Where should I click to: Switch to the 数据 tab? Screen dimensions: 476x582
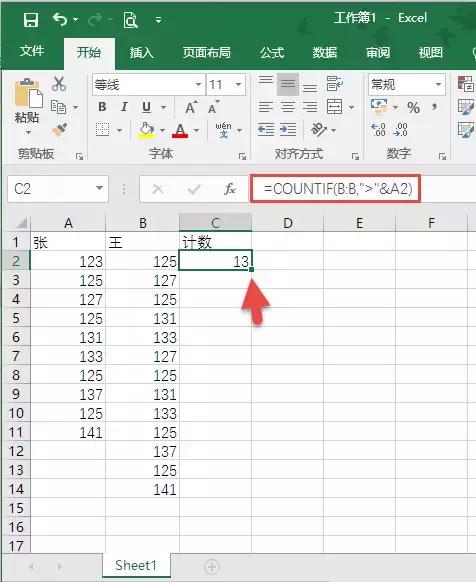pyautogui.click(x=325, y=52)
